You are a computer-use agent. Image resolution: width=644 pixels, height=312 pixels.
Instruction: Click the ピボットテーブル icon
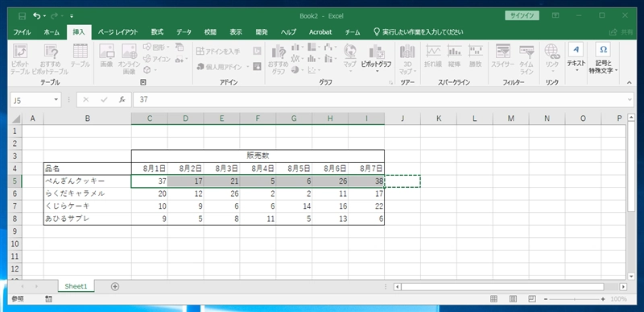(x=20, y=59)
